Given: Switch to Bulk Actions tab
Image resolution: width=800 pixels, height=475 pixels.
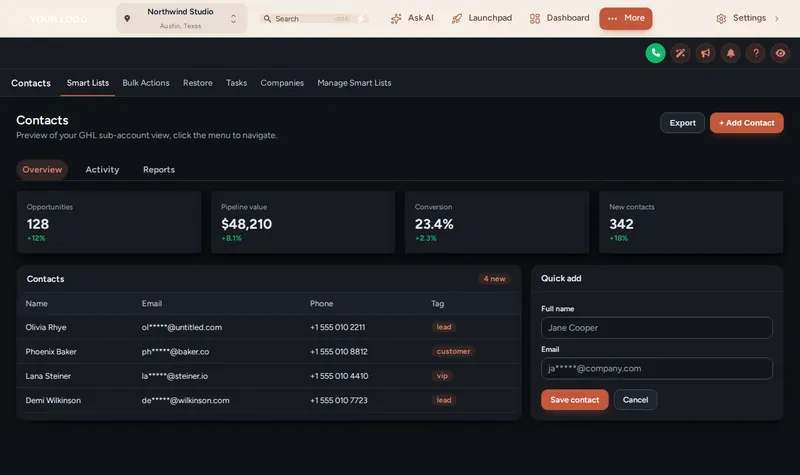Looking at the screenshot, I should [146, 83].
